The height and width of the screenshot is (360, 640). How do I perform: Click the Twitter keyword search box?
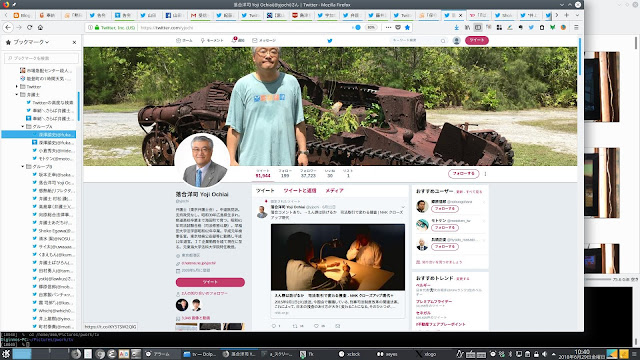tap(418, 40)
